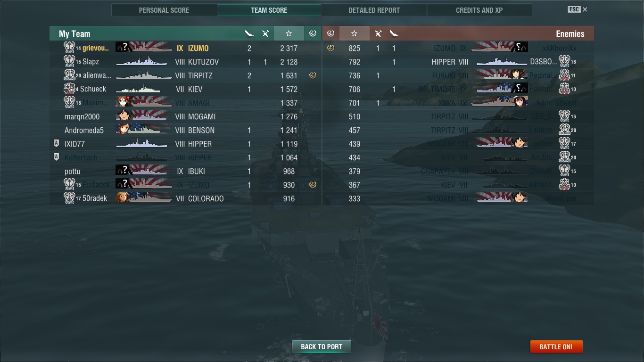Open the Personal Score tab

point(164,10)
